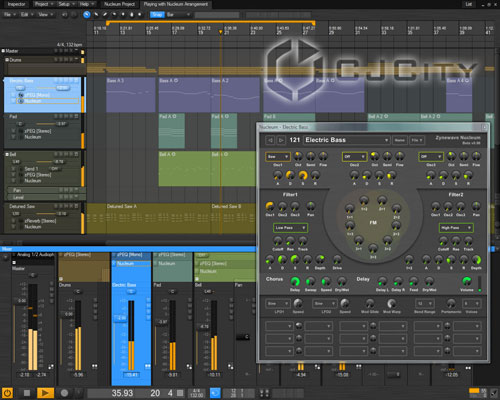Select the blue arrow pointer tool

click(x=87, y=15)
